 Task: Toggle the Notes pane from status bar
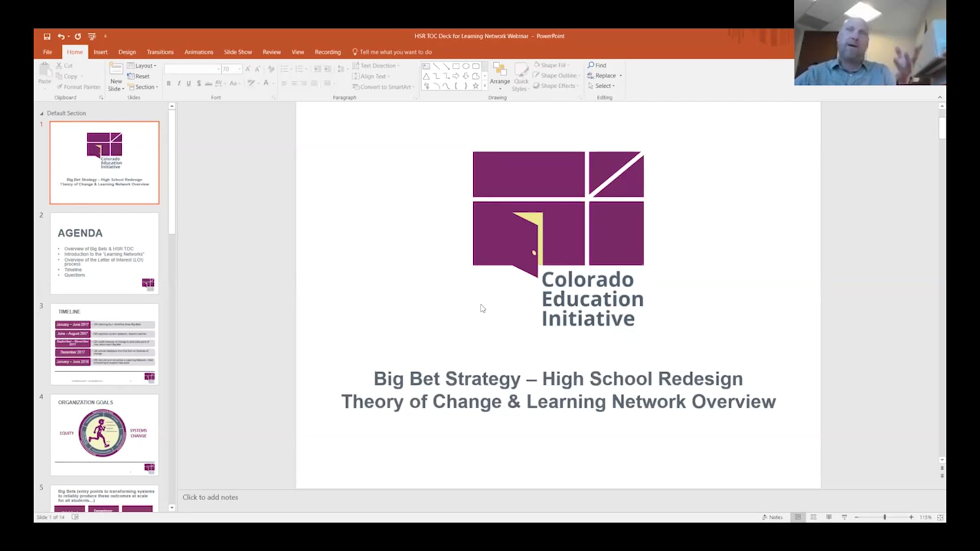click(x=772, y=517)
